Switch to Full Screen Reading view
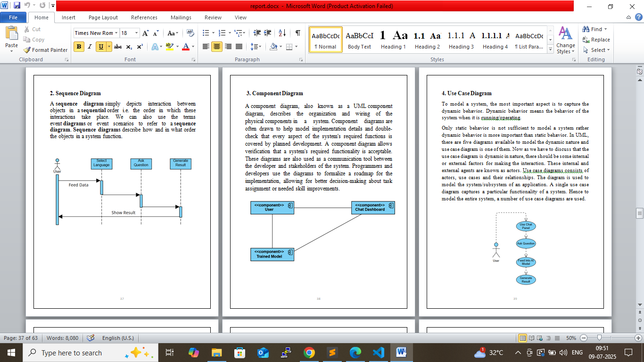Viewport: 644px width, 362px height. (x=530, y=338)
